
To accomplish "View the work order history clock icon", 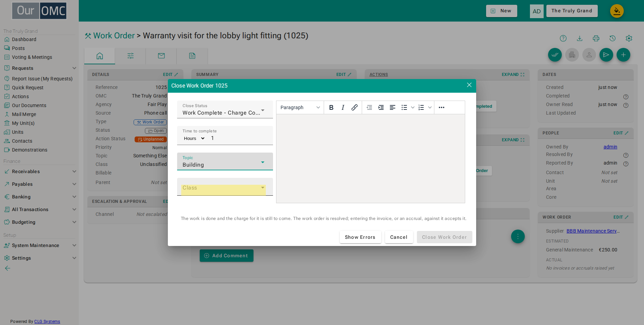I will [612, 38].
